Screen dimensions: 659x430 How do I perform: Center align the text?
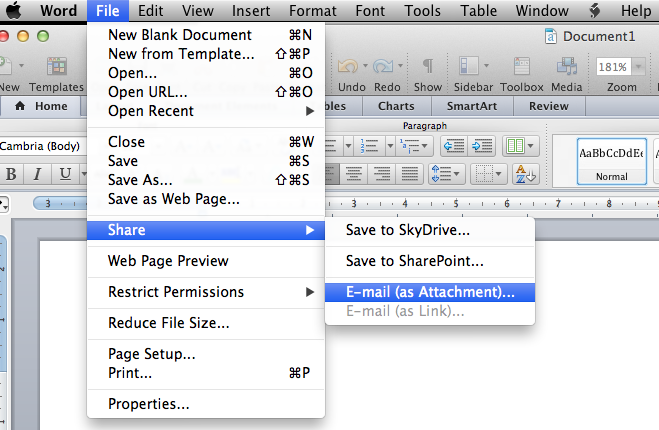[353, 174]
